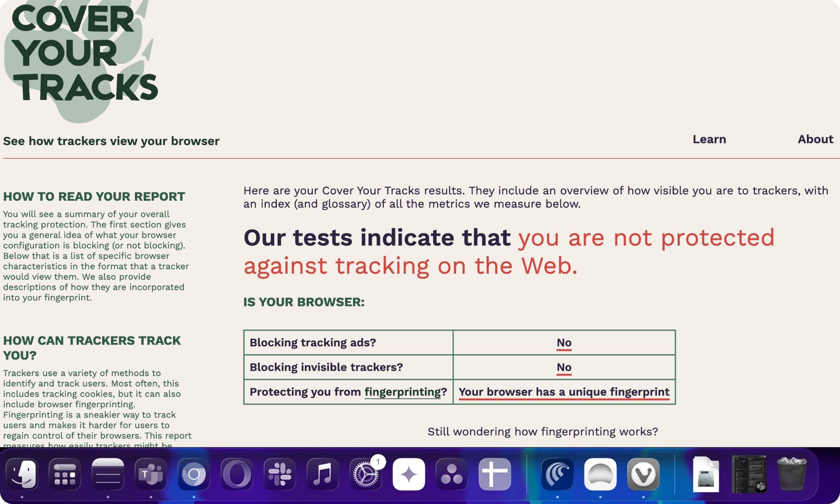Screen dimensions: 840x504
Task: Open the white dome-shaped app in the dock
Action: tap(600, 474)
